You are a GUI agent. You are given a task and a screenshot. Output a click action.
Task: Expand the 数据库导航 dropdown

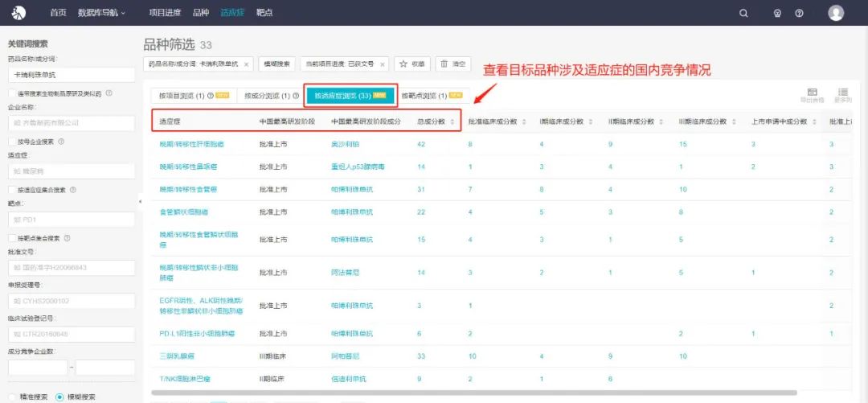pyautogui.click(x=101, y=12)
